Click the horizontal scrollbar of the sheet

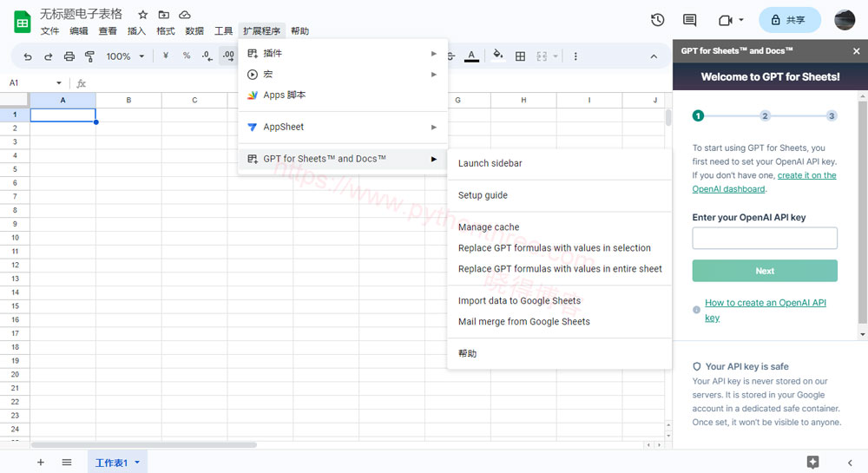point(144,444)
